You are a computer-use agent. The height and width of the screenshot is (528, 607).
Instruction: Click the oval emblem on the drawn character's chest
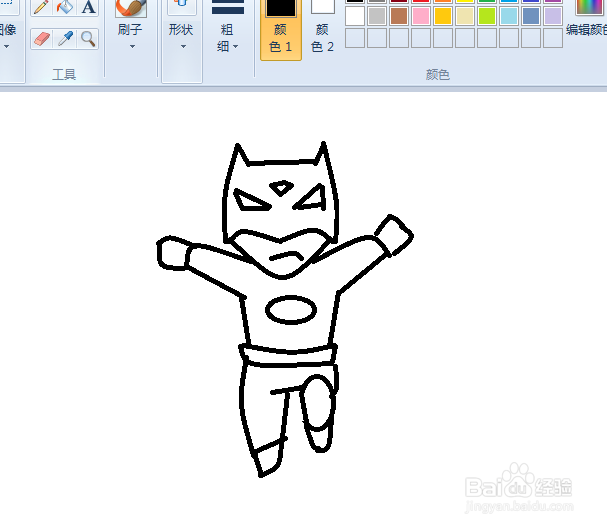click(291, 310)
